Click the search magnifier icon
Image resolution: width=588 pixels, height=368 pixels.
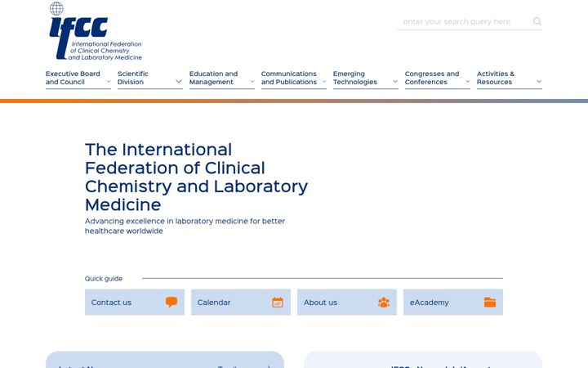pos(537,21)
